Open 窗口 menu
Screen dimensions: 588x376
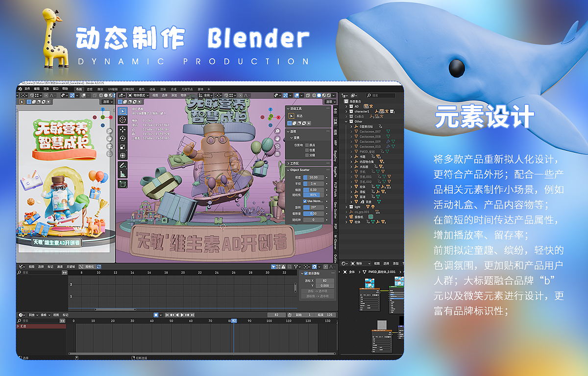pos(55,89)
